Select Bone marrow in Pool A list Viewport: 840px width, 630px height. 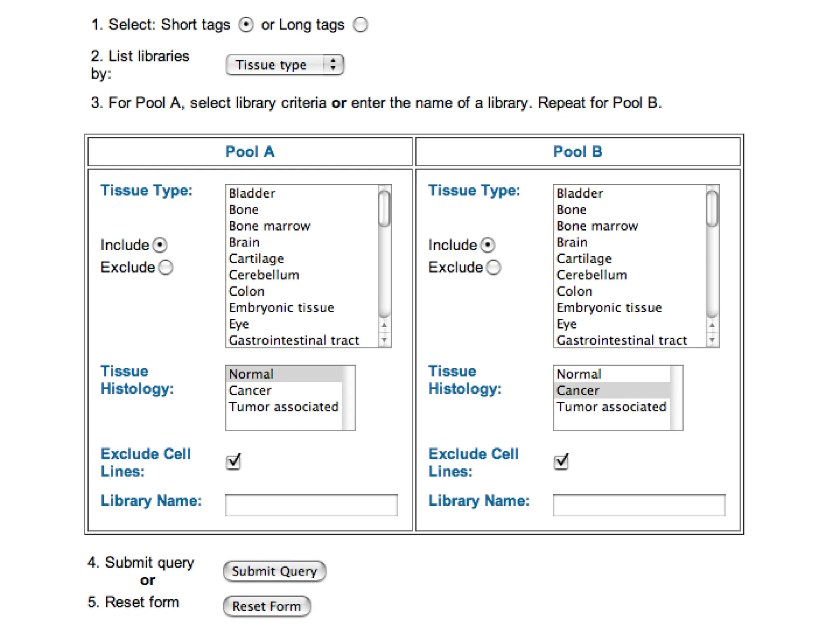coord(269,226)
